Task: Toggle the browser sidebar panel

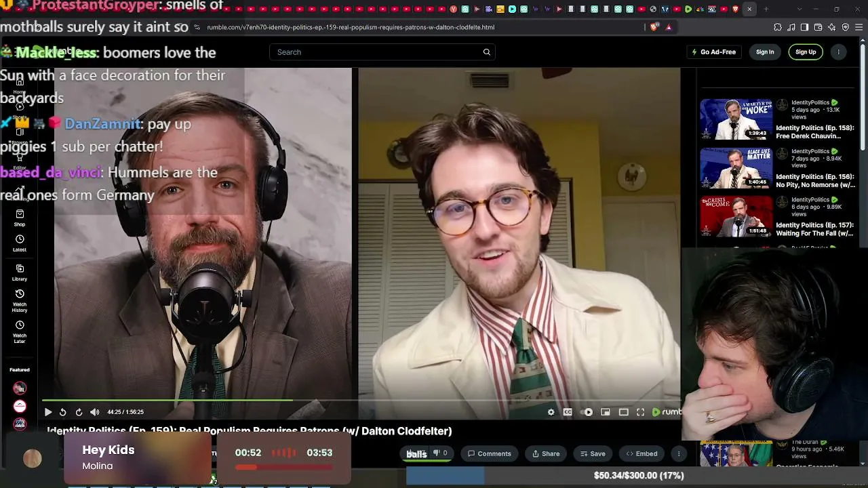Action: [x=805, y=27]
